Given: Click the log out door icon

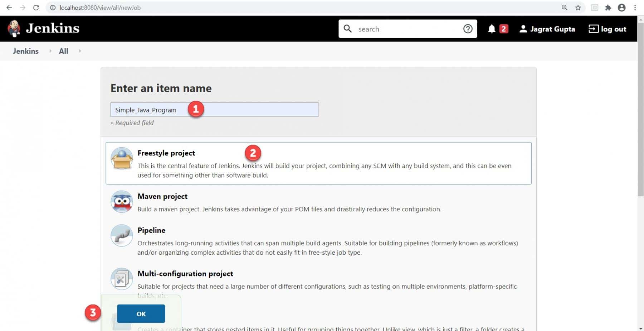Looking at the screenshot, I should (594, 29).
